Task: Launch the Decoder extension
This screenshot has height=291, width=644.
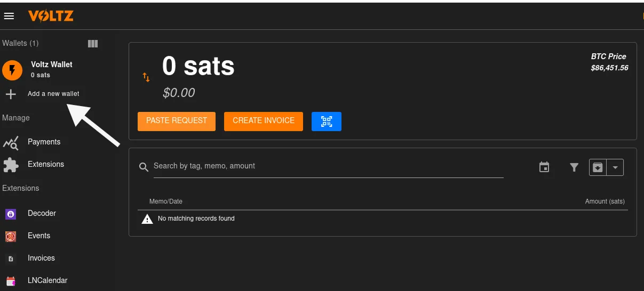Action: pos(42,213)
